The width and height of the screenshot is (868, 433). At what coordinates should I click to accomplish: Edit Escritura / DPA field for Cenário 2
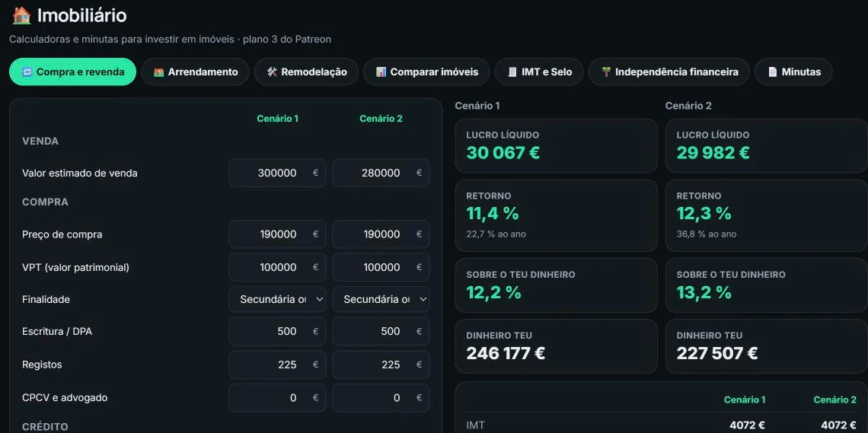click(x=381, y=331)
